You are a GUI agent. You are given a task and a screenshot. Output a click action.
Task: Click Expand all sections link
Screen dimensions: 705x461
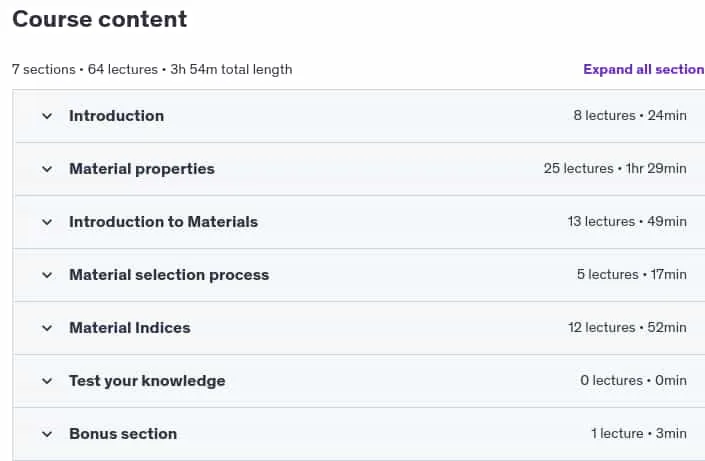(644, 69)
